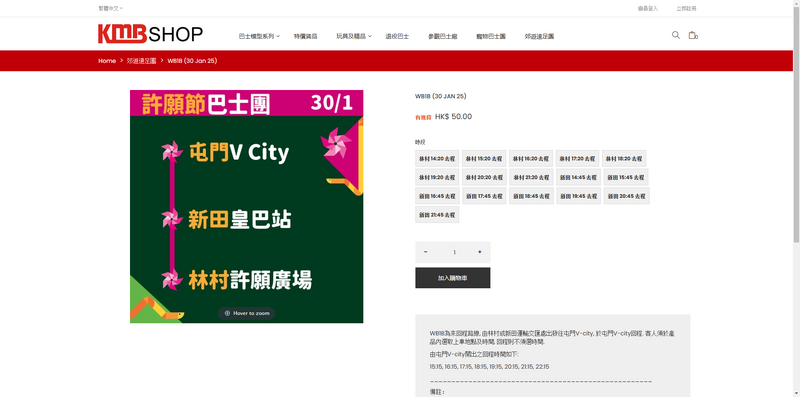This screenshot has height=397, width=800.
Task: Select 新田 14:45 去程 time slot
Action: tap(578, 177)
